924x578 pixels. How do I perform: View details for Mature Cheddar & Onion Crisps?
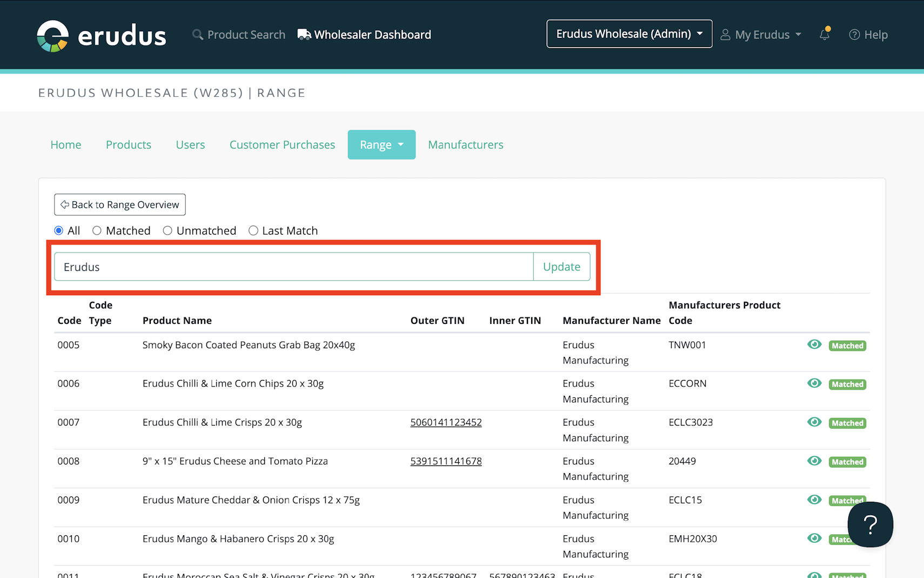[x=814, y=500]
